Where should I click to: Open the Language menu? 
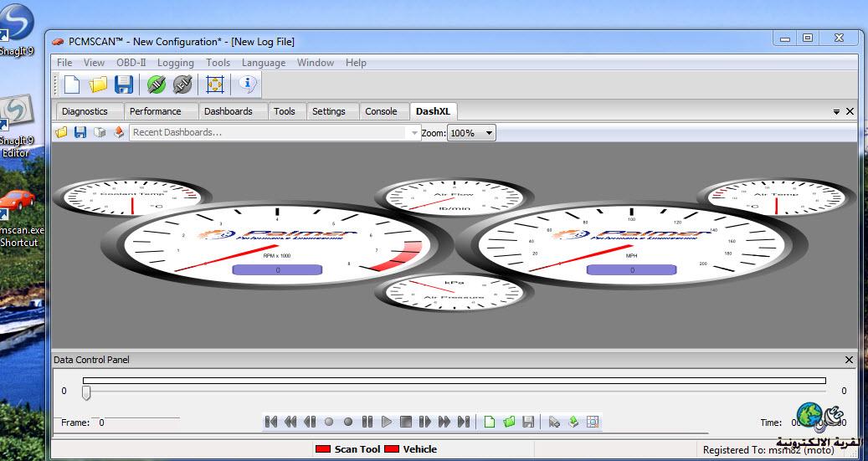coord(264,63)
